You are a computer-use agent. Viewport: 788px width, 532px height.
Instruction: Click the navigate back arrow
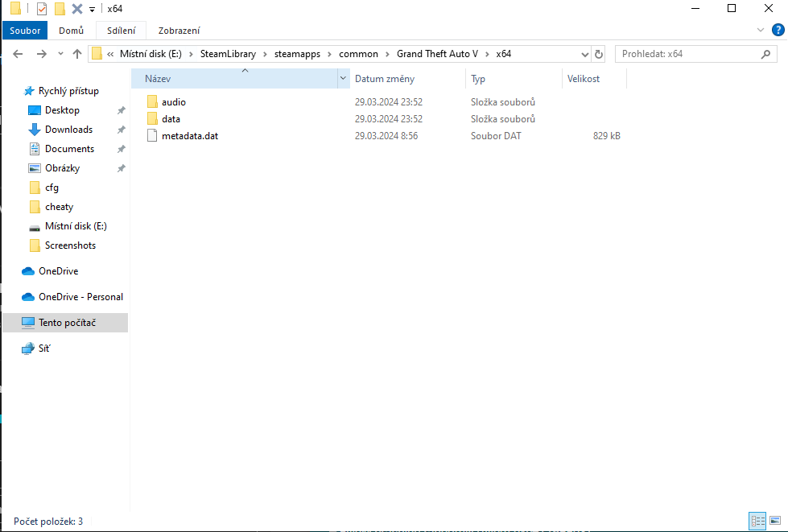(18, 53)
